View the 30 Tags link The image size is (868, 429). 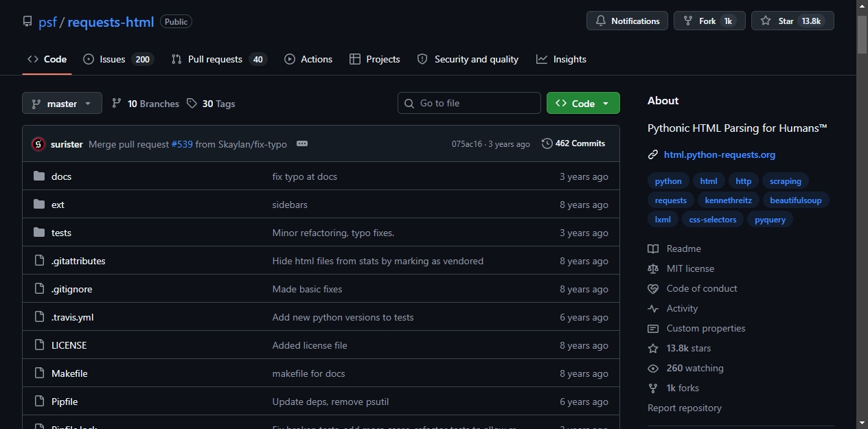pyautogui.click(x=212, y=104)
